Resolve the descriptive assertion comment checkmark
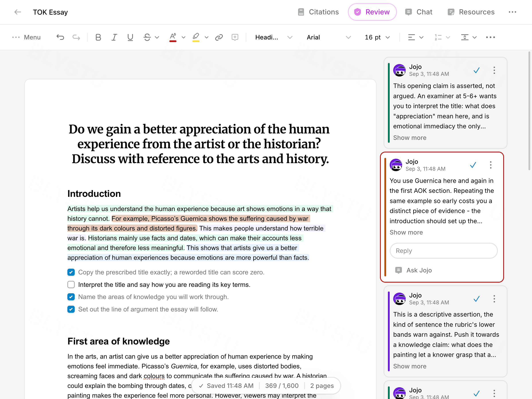Viewport: 532px width, 399px height. (476, 299)
